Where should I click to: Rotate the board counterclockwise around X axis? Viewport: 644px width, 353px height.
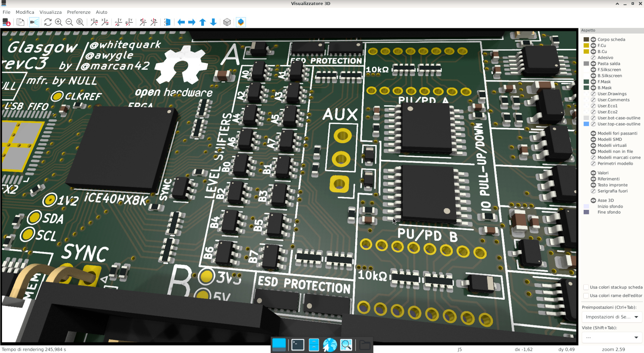[105, 22]
